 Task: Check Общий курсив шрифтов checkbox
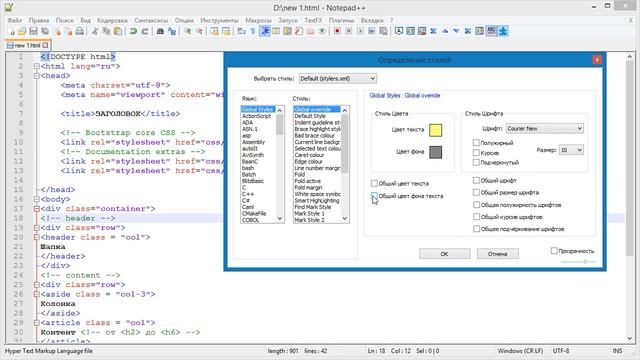(x=476, y=217)
